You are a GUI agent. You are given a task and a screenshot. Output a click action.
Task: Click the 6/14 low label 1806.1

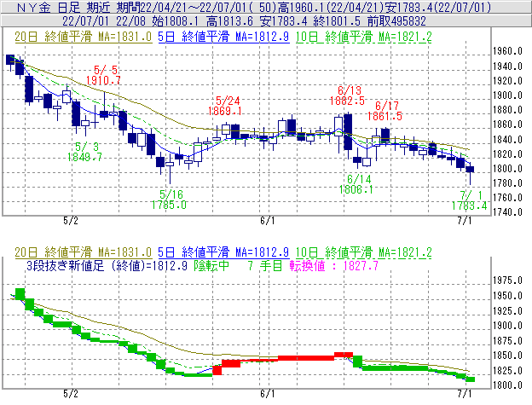pos(356,184)
